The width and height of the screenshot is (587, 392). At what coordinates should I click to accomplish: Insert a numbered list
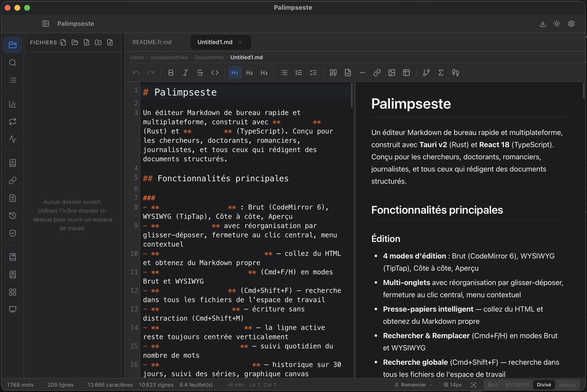(299, 73)
